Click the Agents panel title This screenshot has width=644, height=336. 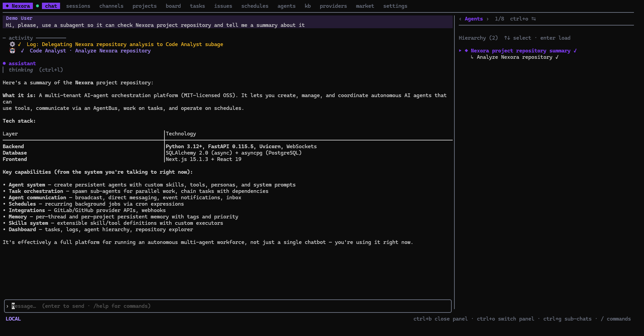[x=474, y=19]
